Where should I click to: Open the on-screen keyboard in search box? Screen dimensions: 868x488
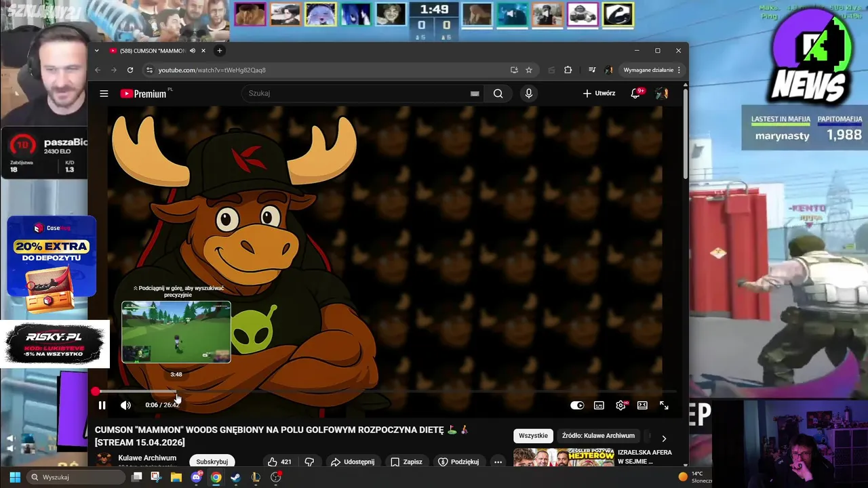475,94
